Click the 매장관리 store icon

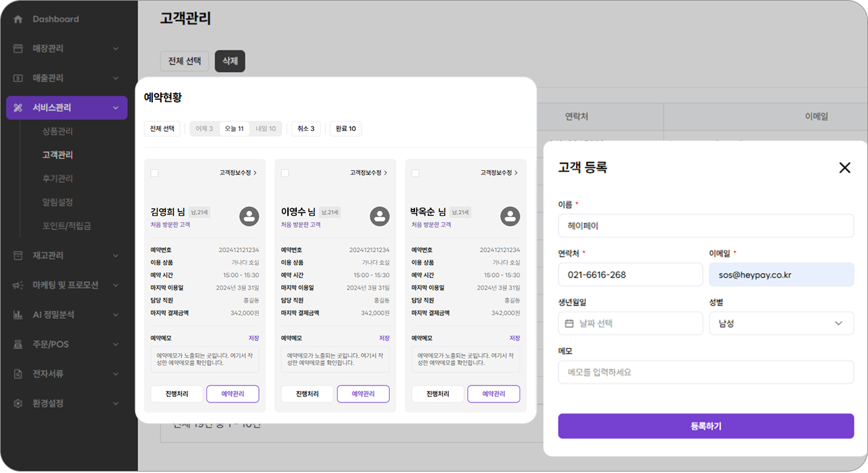point(18,49)
